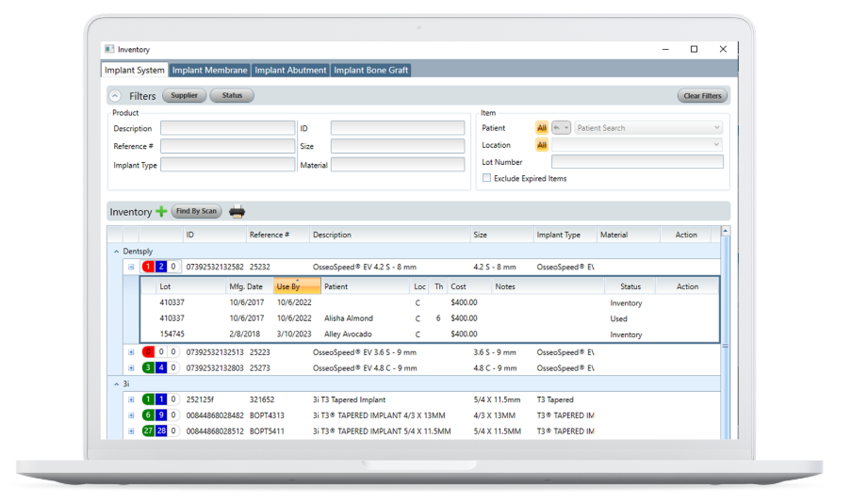The image size is (851, 504).
Task: Click the blue badge showing 9
Action: (161, 415)
